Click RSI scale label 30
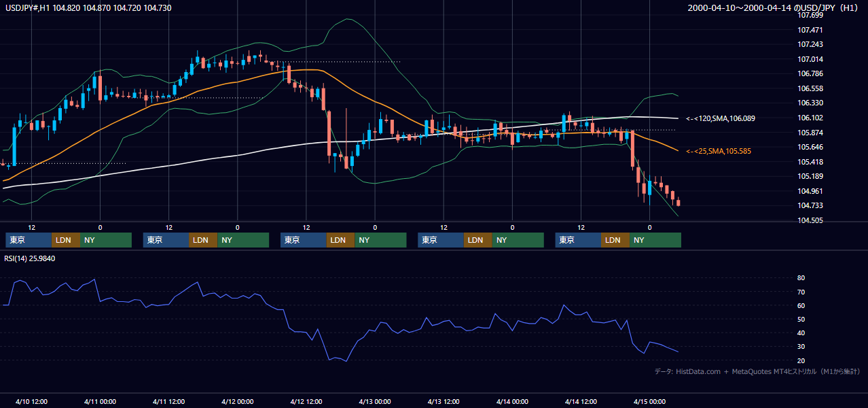Viewport: 868px width, 408px height. [801, 346]
